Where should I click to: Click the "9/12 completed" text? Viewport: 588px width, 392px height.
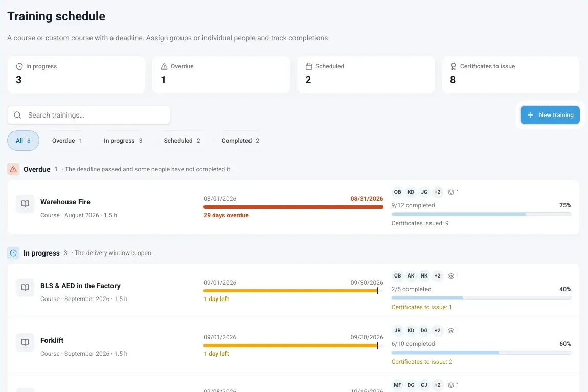click(x=413, y=205)
